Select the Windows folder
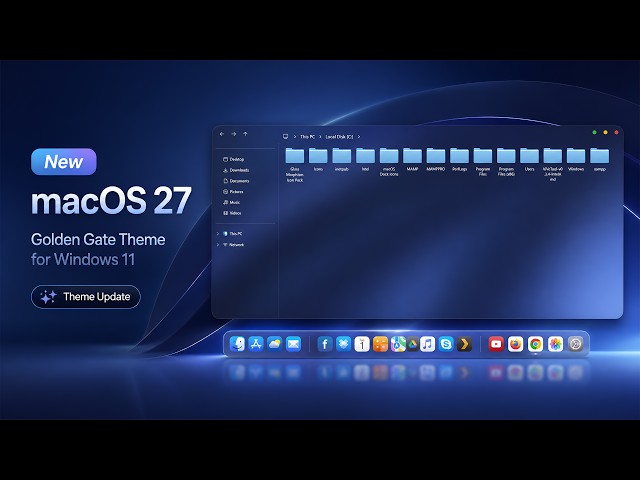 tap(576, 160)
